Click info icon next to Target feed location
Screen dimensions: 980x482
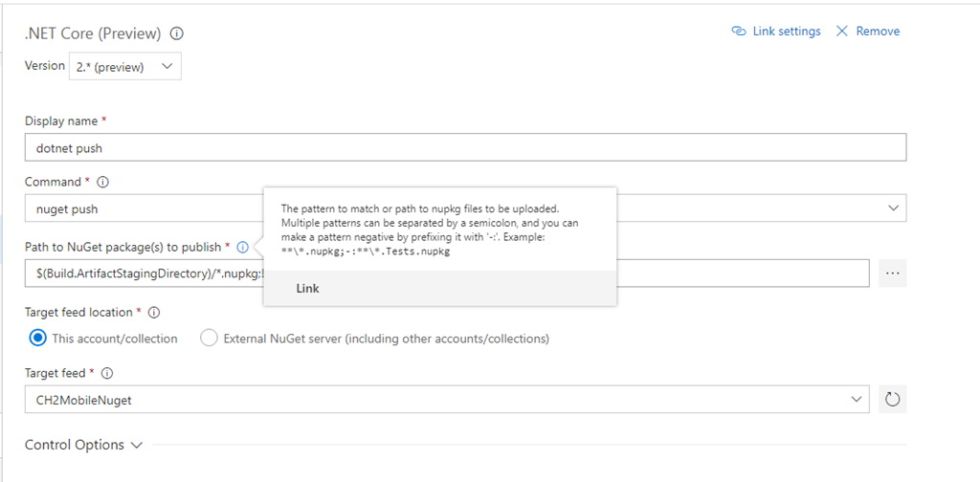pyautogui.click(x=154, y=312)
